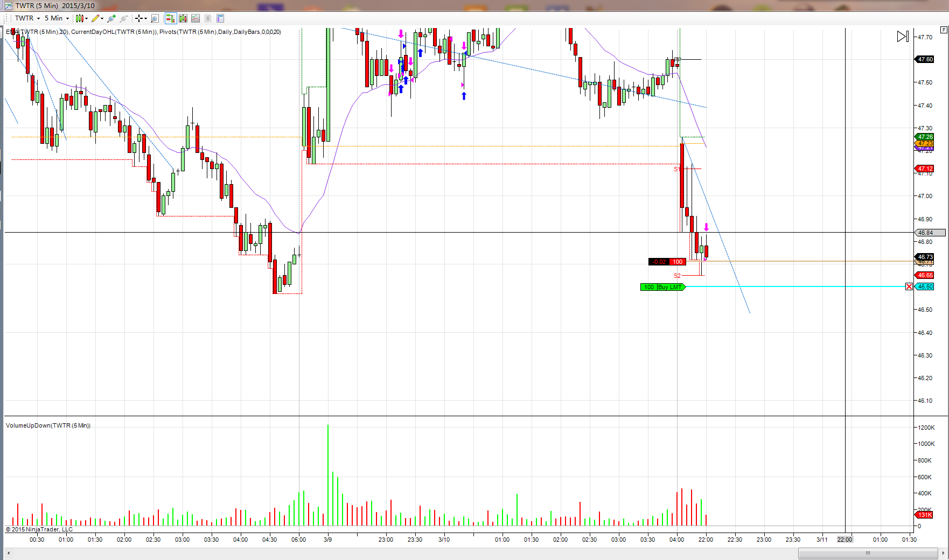Click the zoom out magnifier icon

pos(124,18)
